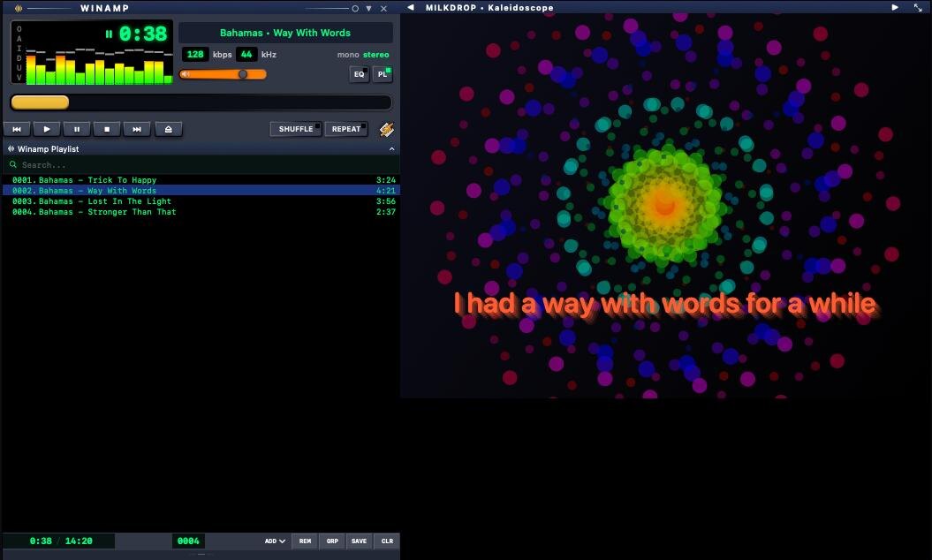Toggle Repeat mode
The height and width of the screenshot is (560, 932).
[x=346, y=129]
